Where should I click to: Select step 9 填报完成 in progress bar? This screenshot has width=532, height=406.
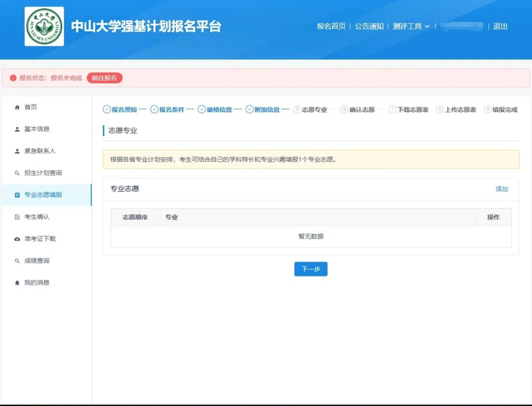pos(500,110)
